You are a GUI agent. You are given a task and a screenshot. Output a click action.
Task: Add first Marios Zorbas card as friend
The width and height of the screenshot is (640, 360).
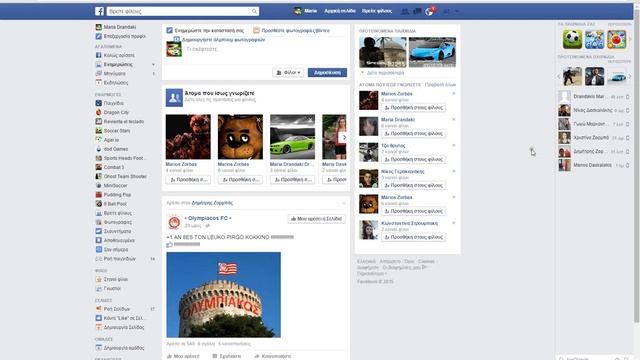pos(188,180)
